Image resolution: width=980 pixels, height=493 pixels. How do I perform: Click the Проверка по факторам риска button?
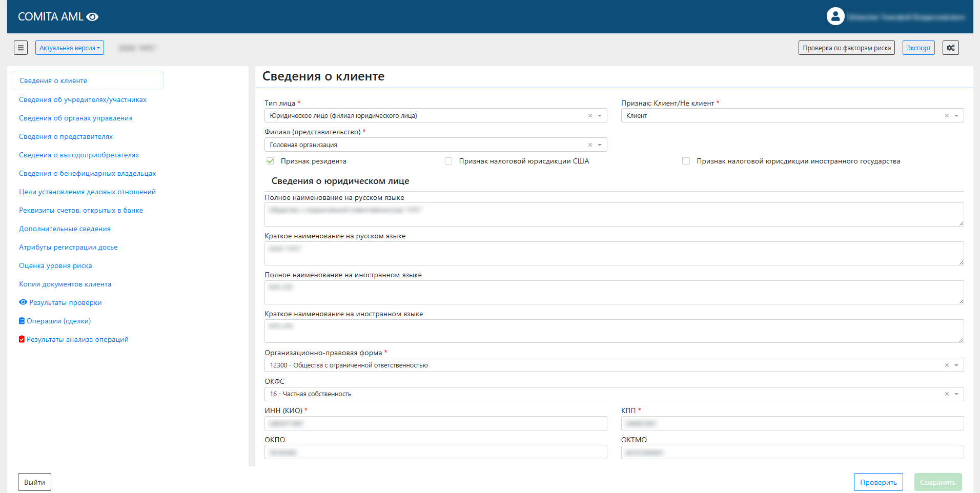846,48
